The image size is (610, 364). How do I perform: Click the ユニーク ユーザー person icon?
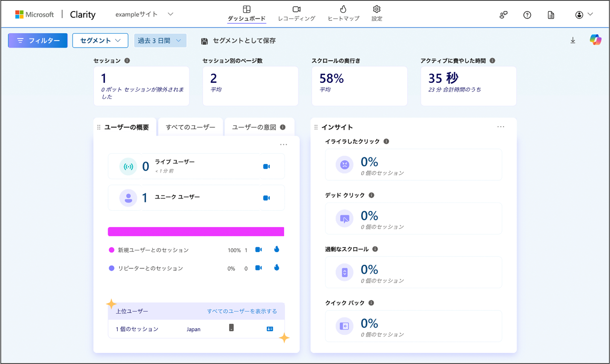[128, 198]
